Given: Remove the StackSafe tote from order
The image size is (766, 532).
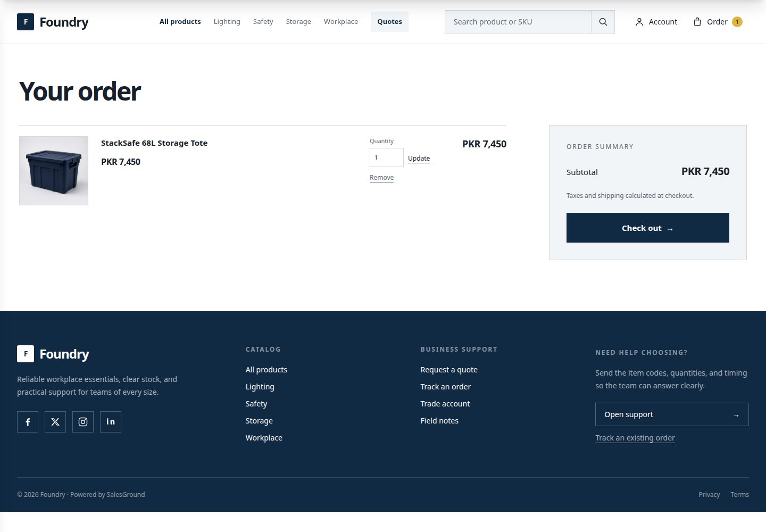Looking at the screenshot, I should pyautogui.click(x=381, y=178).
